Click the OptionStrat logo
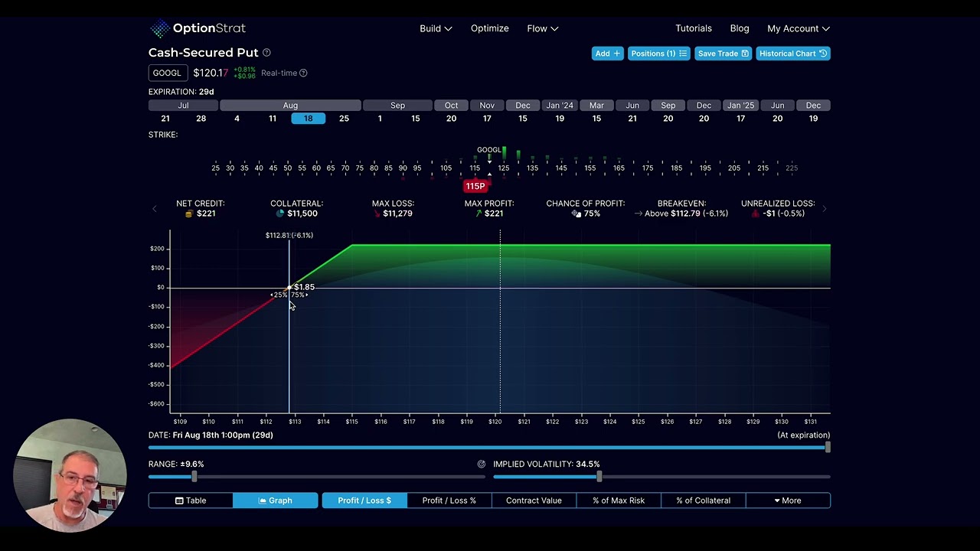The image size is (980, 551). [x=198, y=28]
